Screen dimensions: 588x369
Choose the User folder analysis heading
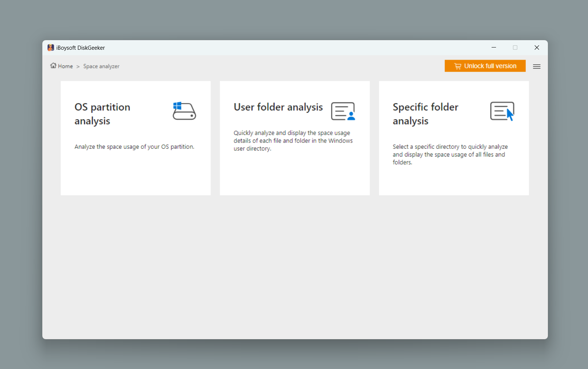tap(278, 107)
